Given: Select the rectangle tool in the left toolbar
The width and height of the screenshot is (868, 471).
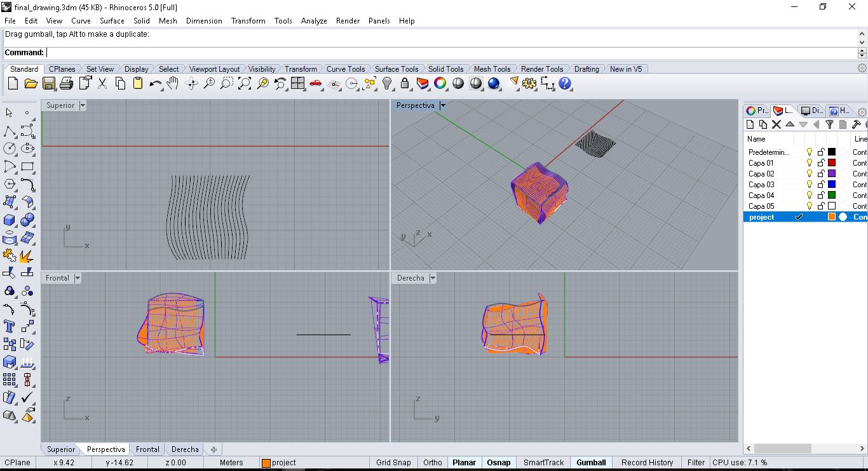Looking at the screenshot, I should click(27, 166).
